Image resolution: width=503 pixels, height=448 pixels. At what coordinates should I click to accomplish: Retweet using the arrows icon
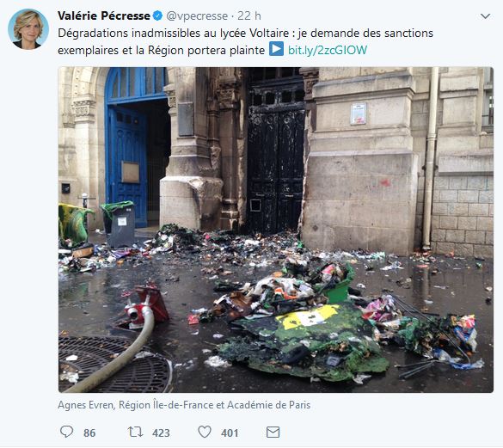(135, 432)
